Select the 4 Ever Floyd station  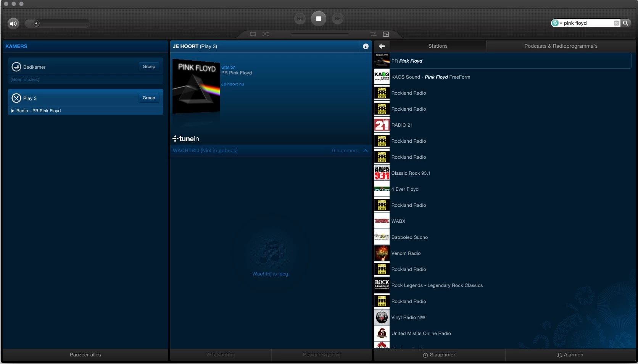click(x=503, y=189)
